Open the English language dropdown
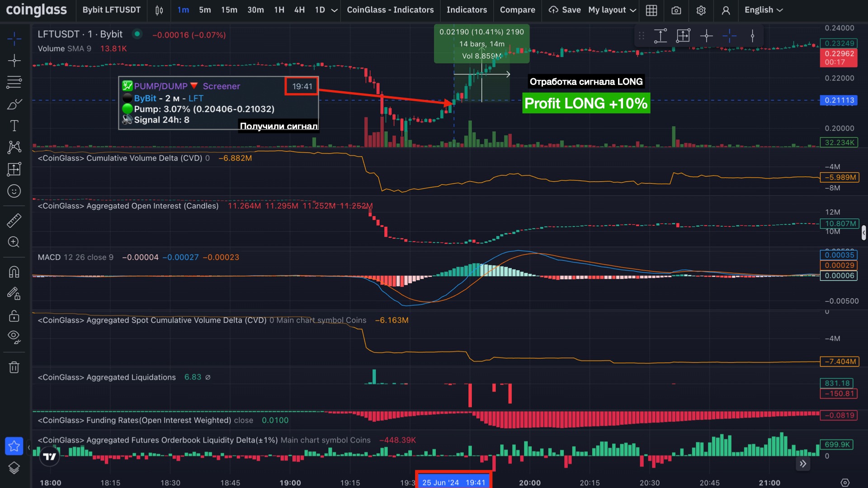Image resolution: width=868 pixels, height=488 pixels. coord(764,10)
